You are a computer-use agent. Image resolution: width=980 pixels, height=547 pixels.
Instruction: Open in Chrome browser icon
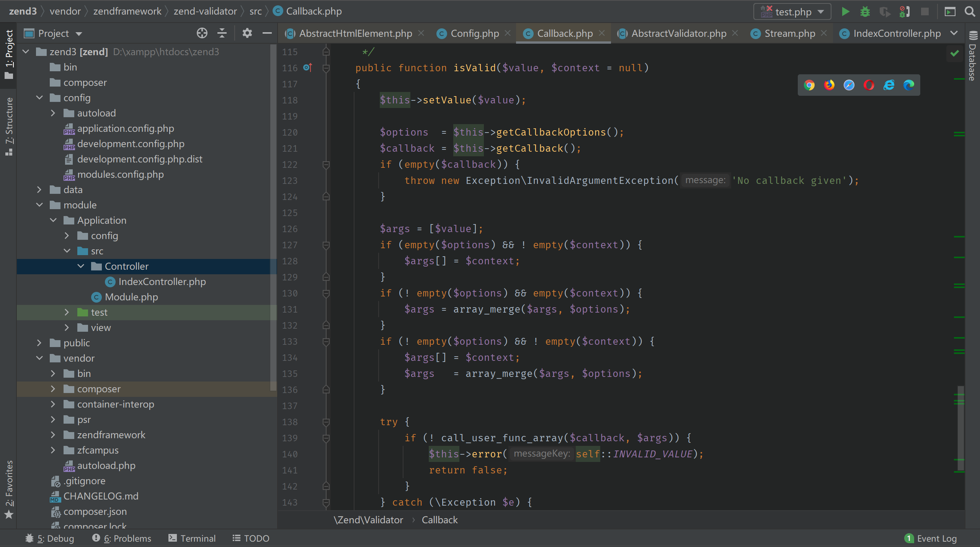tap(809, 85)
